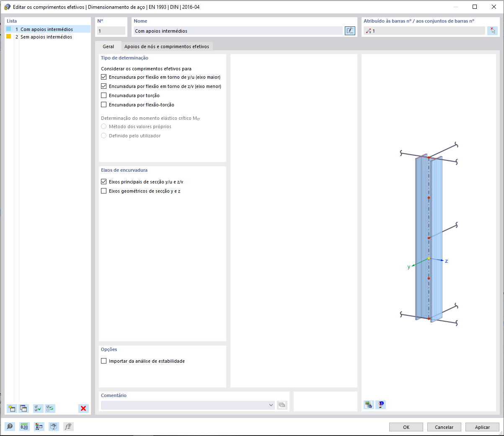Screen dimensions: 504x436
Task: Enable Importar da análise de estabilidade
Action: (x=104, y=361)
